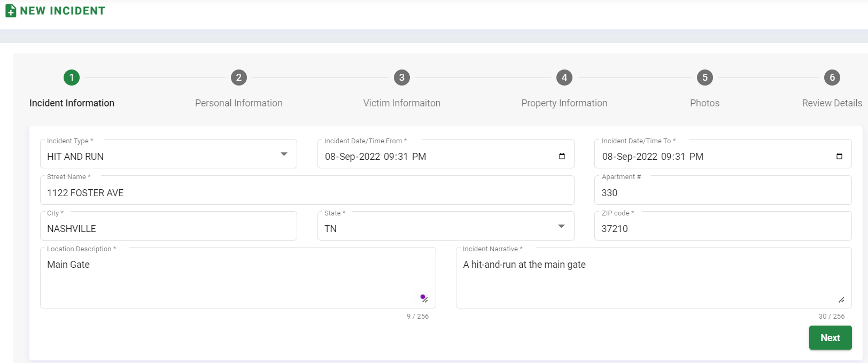Click the ZIP code field
This screenshot has width=868, height=363.
pos(723,226)
